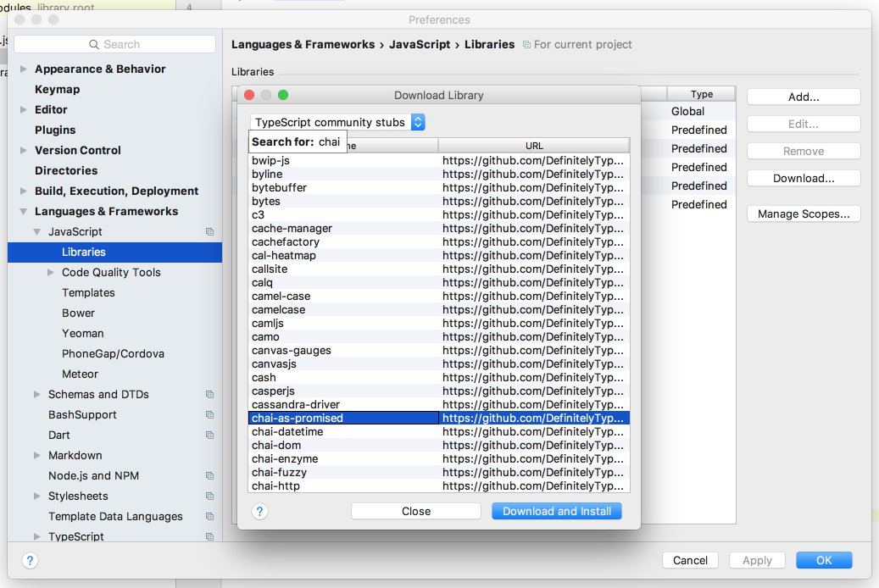Select Template Data Languages item
Image resolution: width=879 pixels, height=588 pixels.
(x=115, y=516)
